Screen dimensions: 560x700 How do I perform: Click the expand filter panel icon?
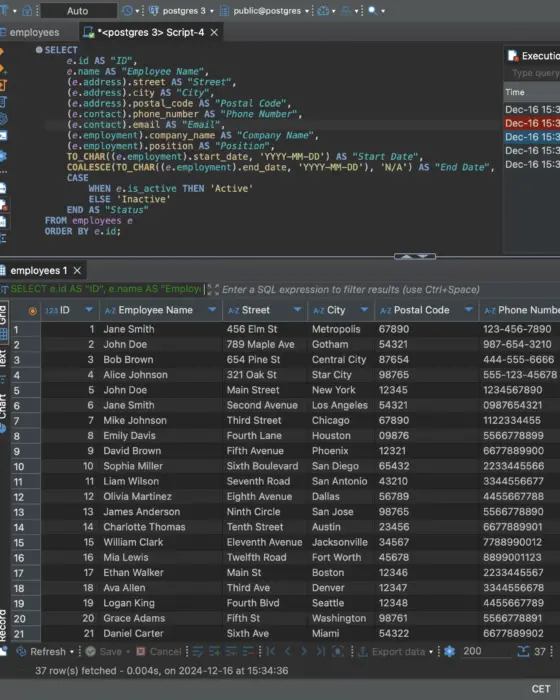click(213, 289)
